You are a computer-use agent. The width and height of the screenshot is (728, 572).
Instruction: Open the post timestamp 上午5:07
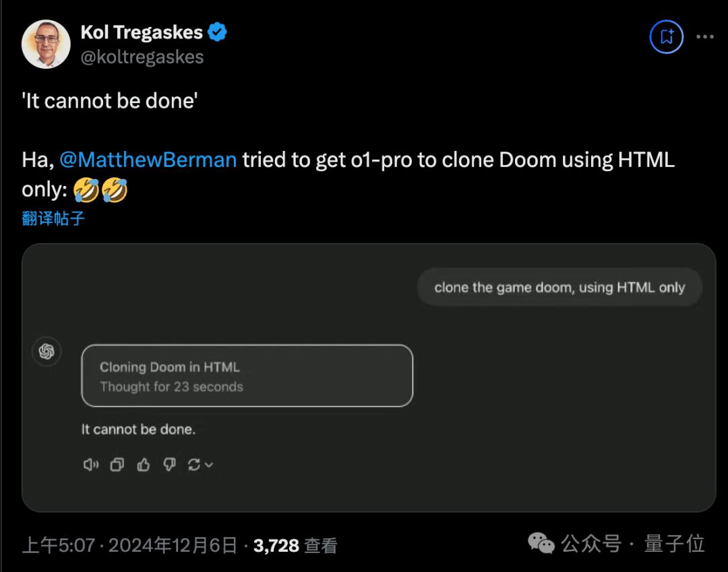click(58, 545)
